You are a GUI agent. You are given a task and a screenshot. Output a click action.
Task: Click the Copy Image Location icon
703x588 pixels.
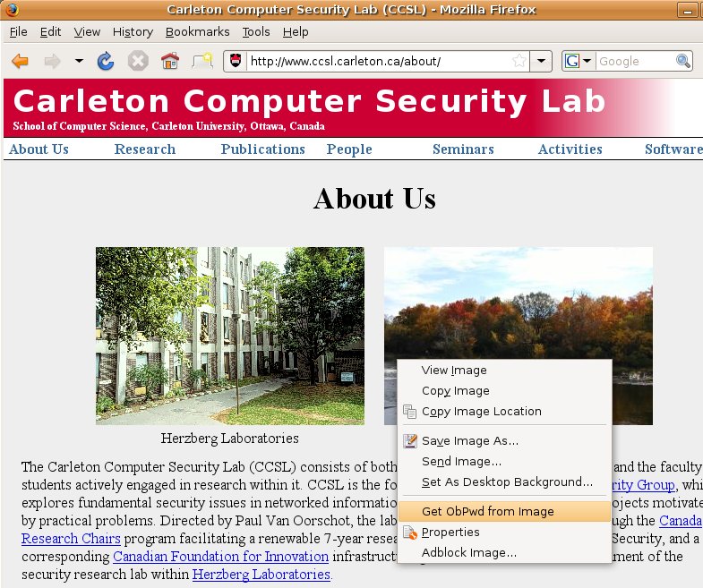(410, 412)
